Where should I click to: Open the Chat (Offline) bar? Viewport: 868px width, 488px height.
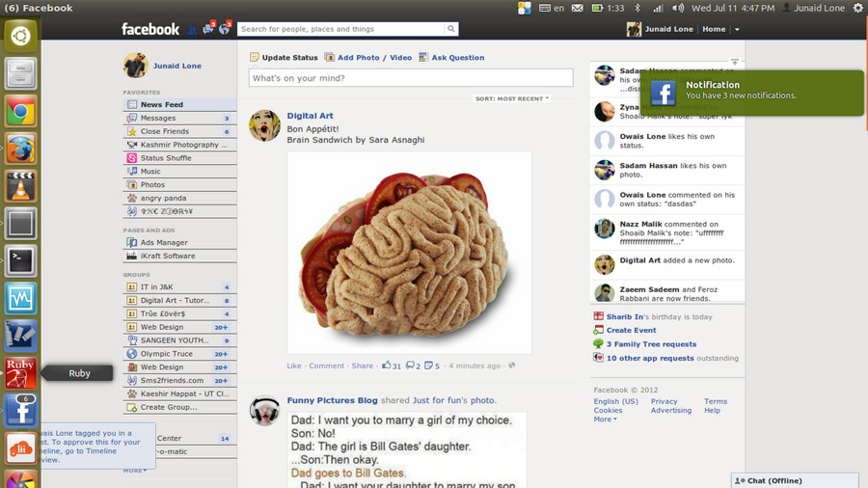click(x=795, y=480)
